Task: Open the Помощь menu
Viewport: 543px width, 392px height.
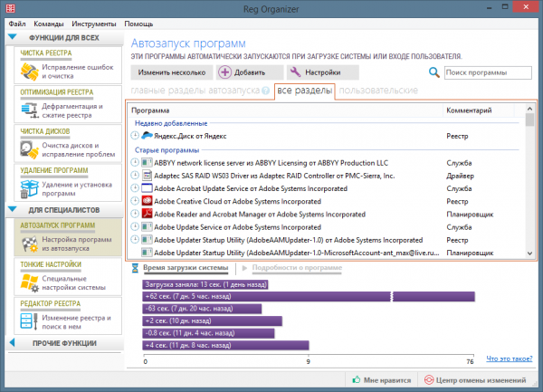Action: click(138, 24)
